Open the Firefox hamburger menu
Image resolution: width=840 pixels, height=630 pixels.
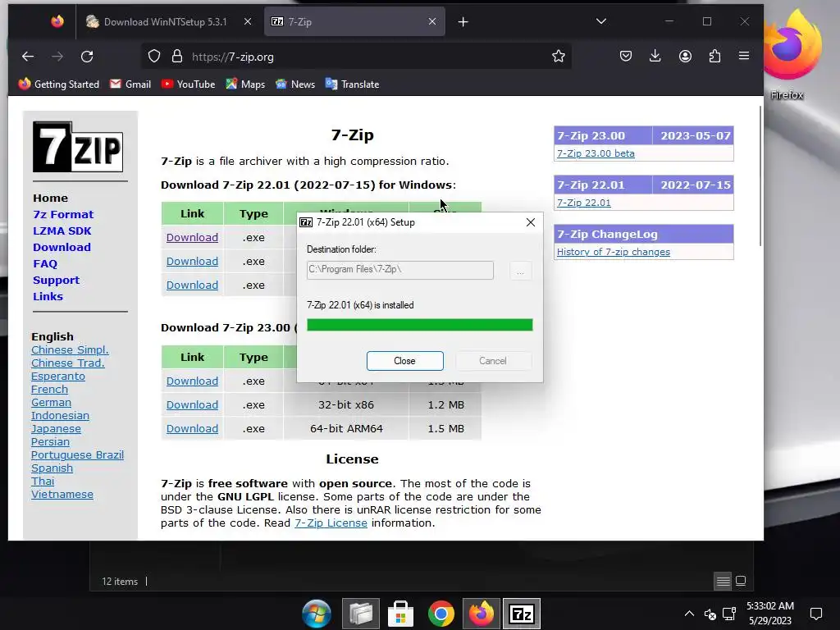coord(744,56)
